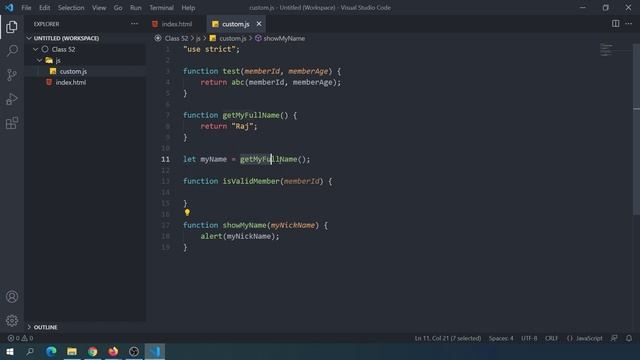Click the "use strict"; line

click(x=211, y=49)
